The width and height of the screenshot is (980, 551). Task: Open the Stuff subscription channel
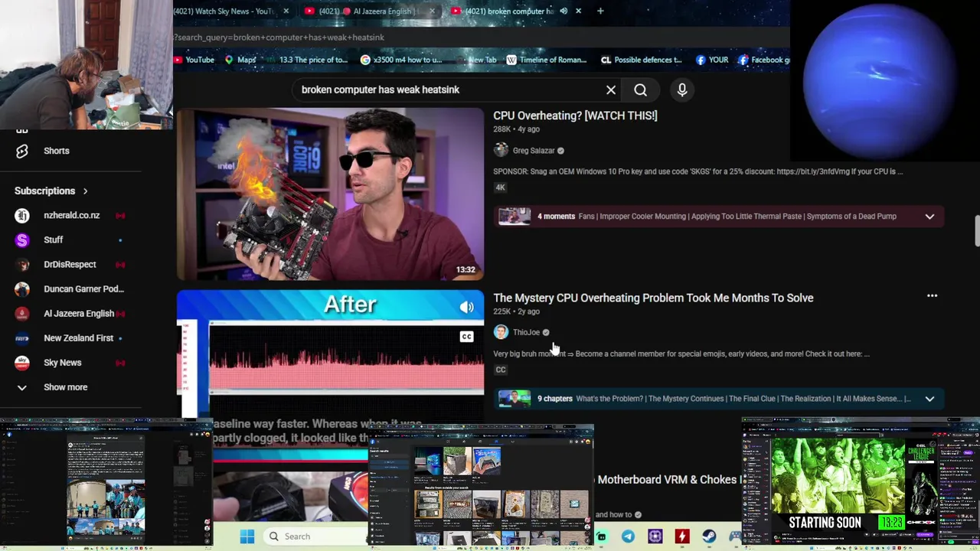click(53, 240)
